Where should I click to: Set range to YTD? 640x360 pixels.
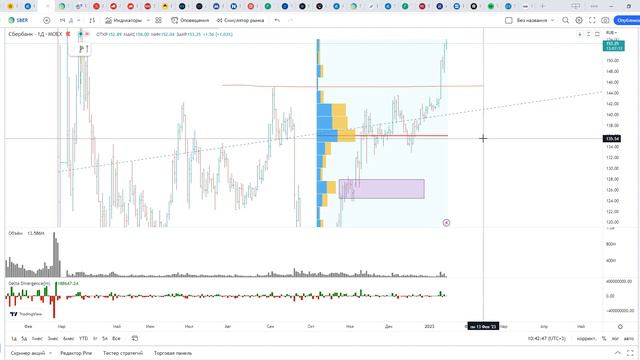click(x=84, y=338)
